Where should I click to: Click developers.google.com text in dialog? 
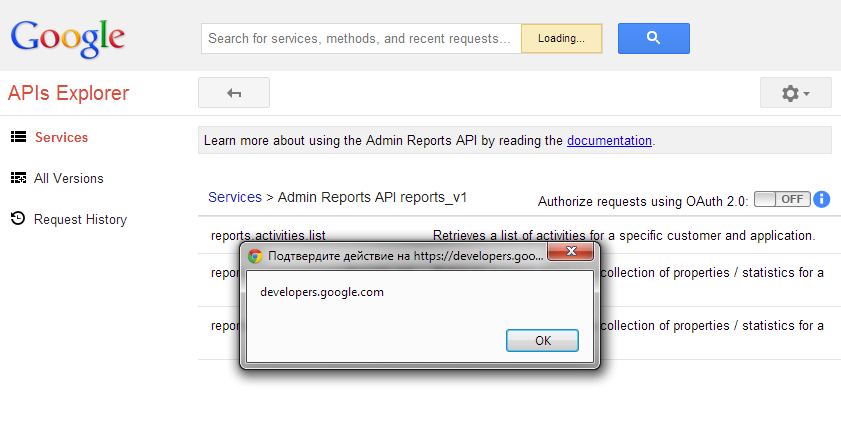[x=322, y=292]
